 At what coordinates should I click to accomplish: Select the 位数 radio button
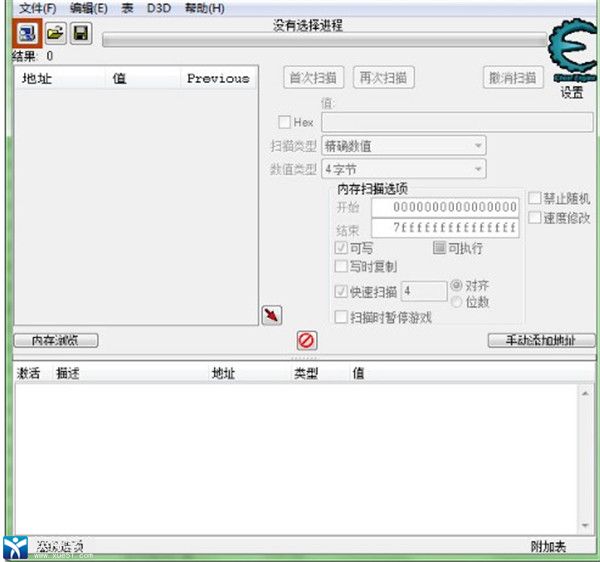[456, 302]
